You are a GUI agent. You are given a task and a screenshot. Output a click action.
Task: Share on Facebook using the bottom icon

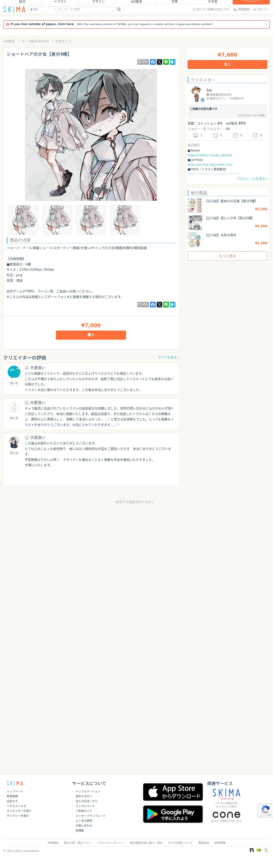[153, 305]
